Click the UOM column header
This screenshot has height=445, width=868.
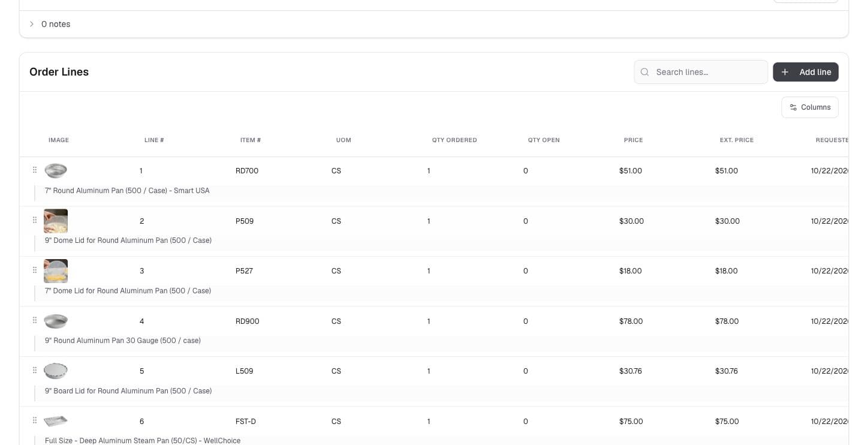click(x=343, y=140)
